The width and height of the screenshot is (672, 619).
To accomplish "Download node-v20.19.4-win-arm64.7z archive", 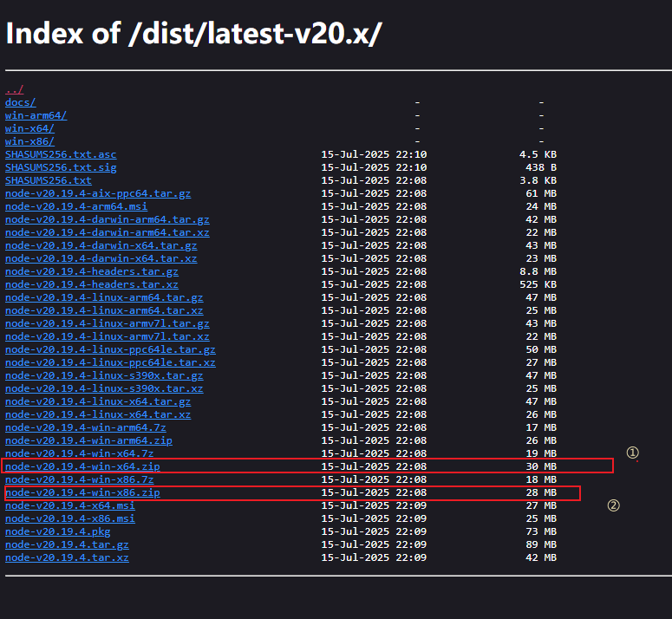I will click(85, 427).
